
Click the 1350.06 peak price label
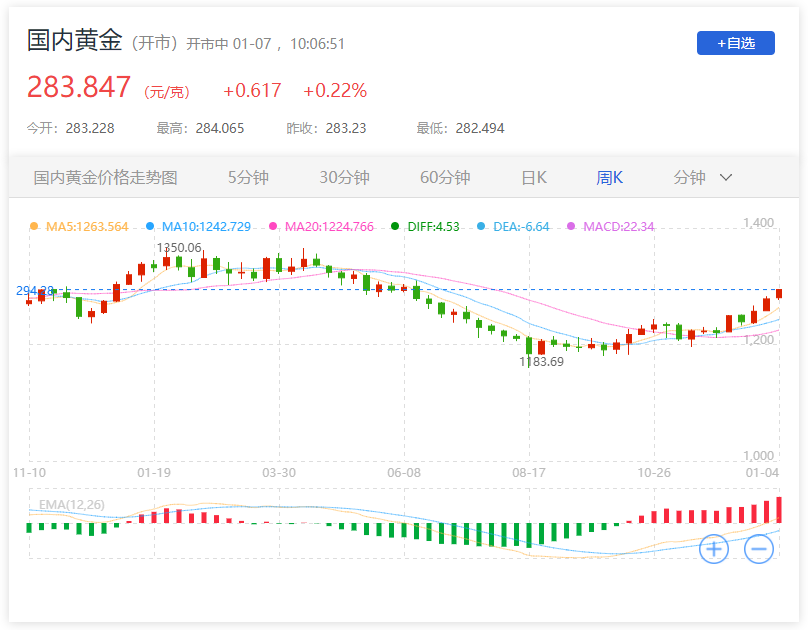(x=179, y=247)
